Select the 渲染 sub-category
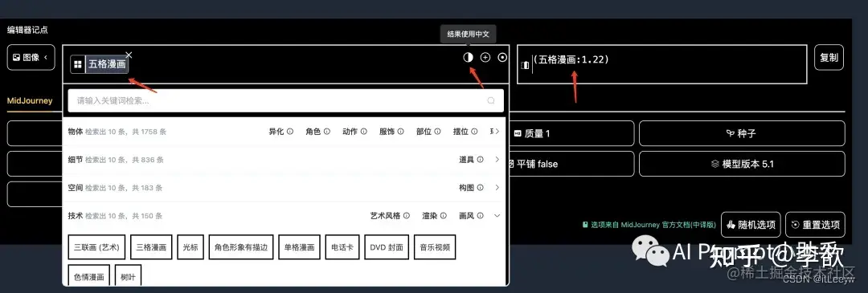Viewport: 868px width, 293px height. tap(429, 216)
